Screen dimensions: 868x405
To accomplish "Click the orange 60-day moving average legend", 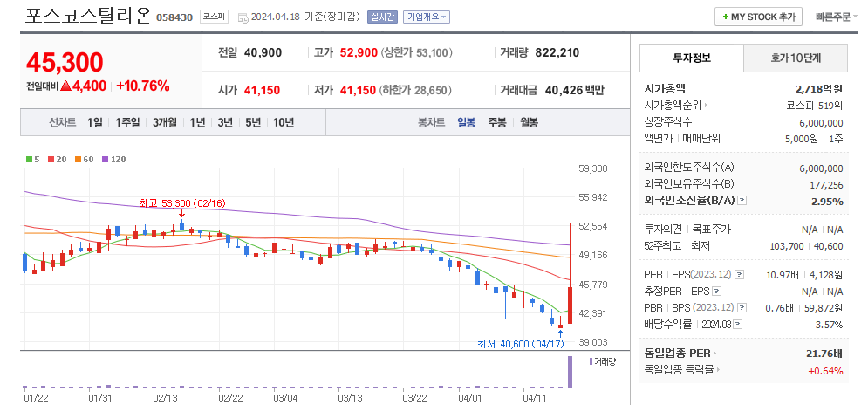I will point(84,160).
